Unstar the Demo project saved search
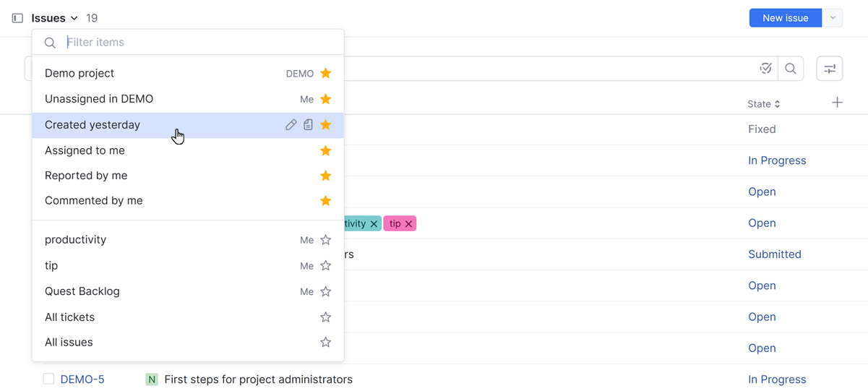This screenshot has height=391, width=868. pyautogui.click(x=326, y=73)
